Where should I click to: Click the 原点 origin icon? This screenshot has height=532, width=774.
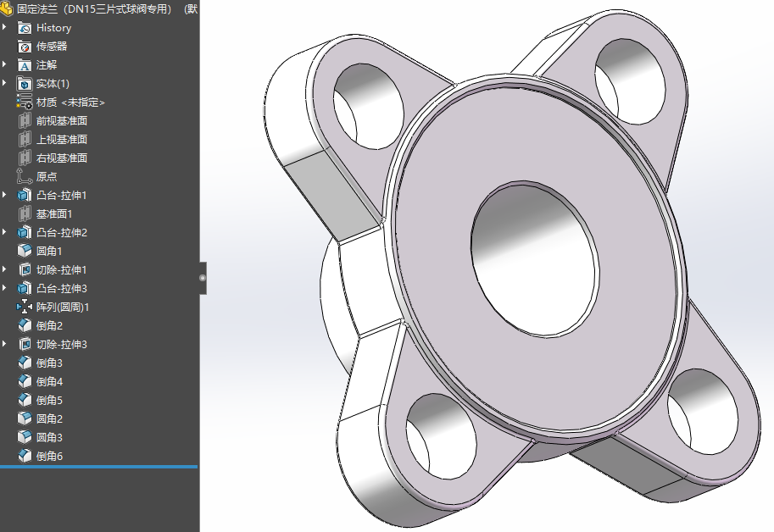[x=25, y=176]
